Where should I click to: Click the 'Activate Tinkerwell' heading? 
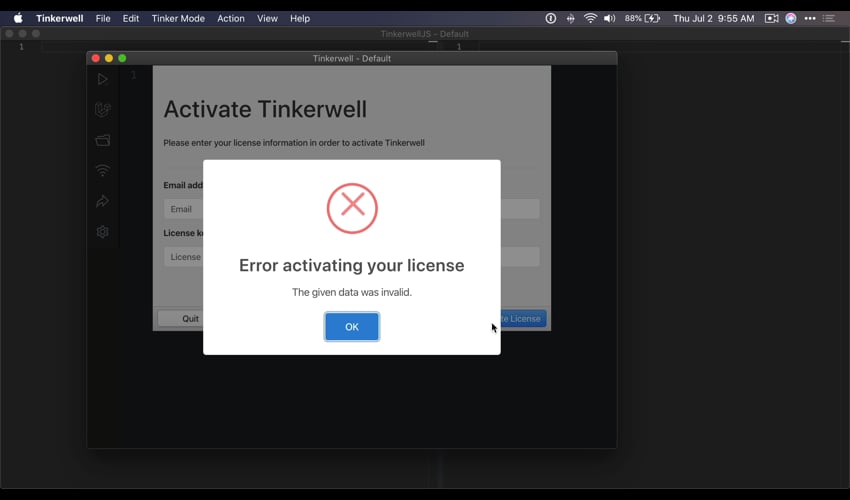click(x=265, y=109)
